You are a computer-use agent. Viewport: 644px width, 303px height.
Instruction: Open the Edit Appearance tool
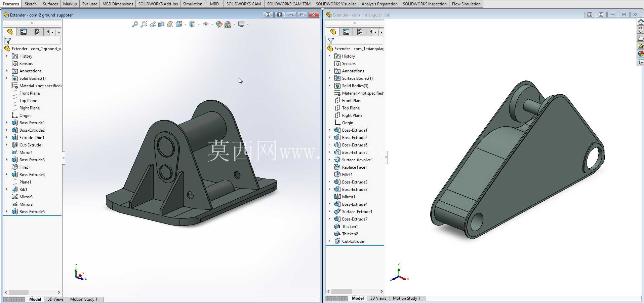(219, 24)
